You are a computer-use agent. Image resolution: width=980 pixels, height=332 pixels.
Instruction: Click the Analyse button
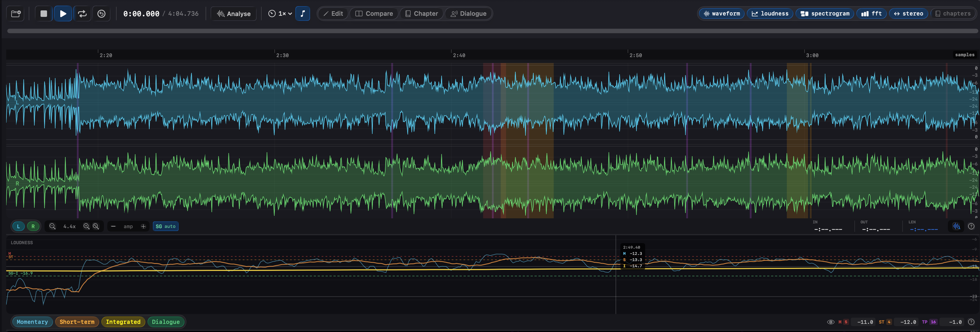point(233,14)
